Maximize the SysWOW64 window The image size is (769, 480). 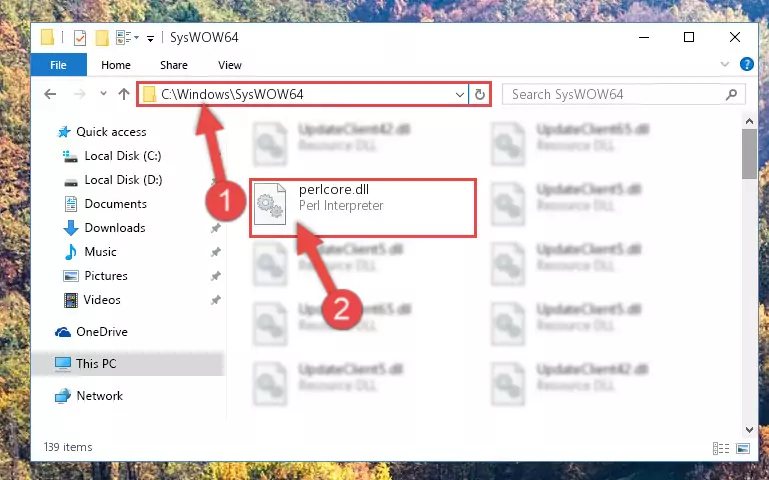point(689,37)
